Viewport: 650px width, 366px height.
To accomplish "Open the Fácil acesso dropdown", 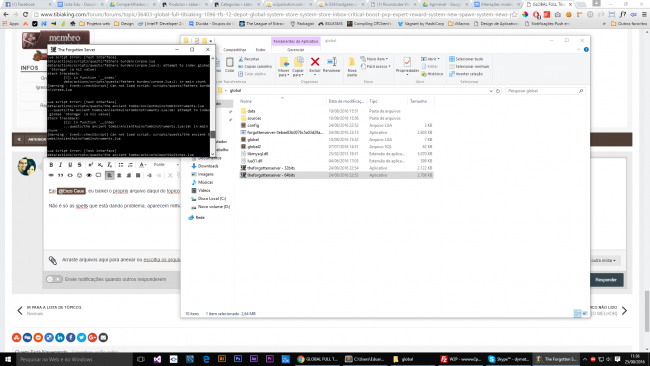I will pyautogui.click(x=376, y=67).
